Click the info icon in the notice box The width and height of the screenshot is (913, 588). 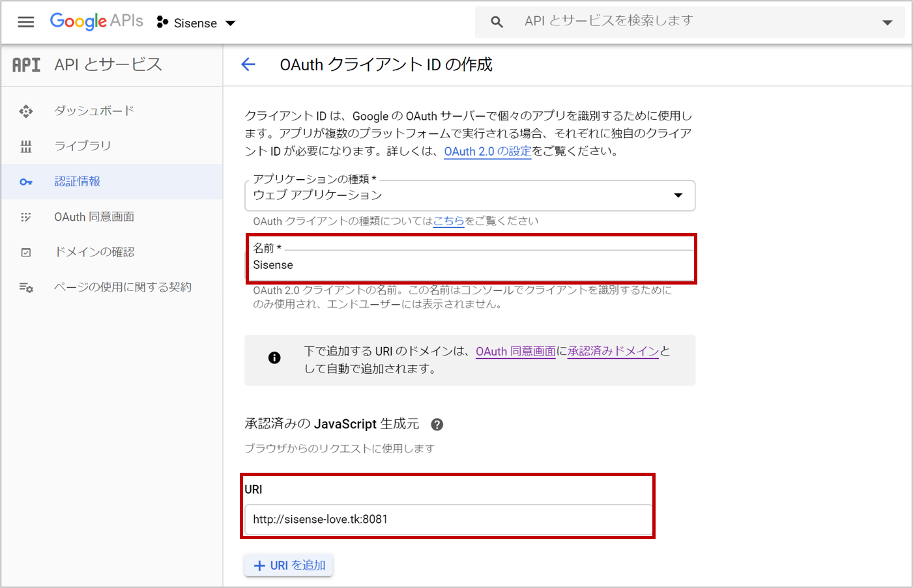coord(274,357)
